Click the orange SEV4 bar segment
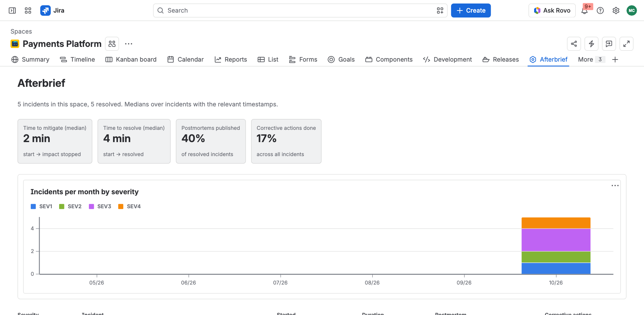The image size is (644, 315). pos(556,223)
